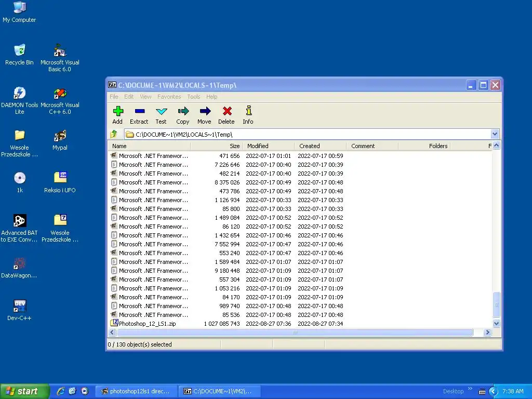Click the Comment column header
The height and width of the screenshot is (399, 532).
[x=372, y=146]
